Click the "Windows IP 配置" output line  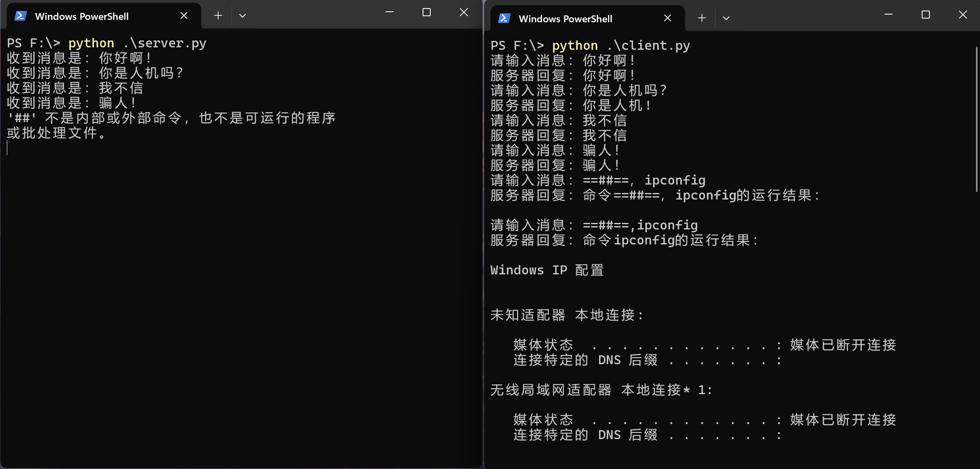coord(547,270)
